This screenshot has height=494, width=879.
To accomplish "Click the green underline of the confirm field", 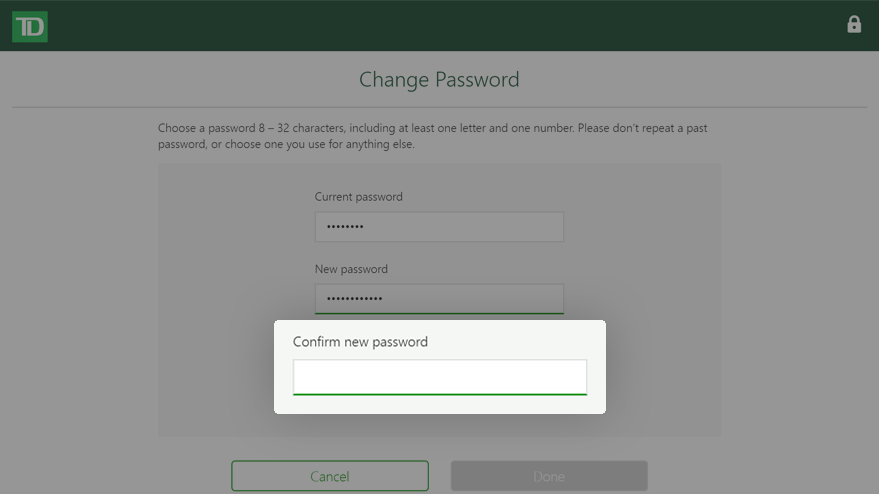I will [439, 394].
